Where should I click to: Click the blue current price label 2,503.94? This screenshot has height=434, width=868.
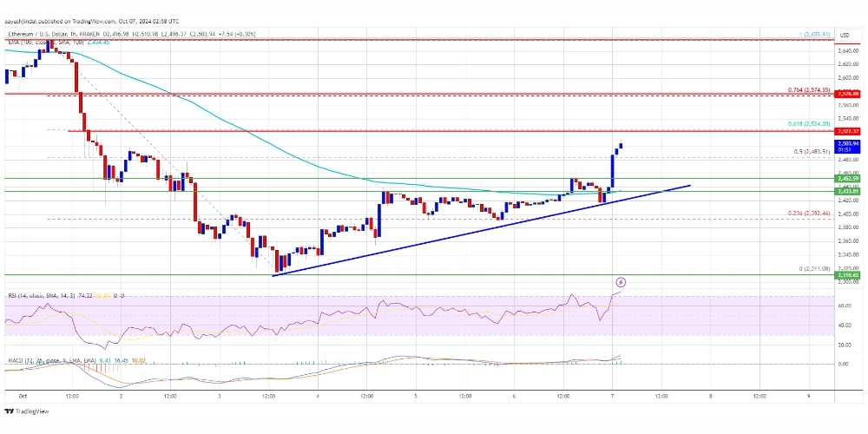(x=847, y=145)
